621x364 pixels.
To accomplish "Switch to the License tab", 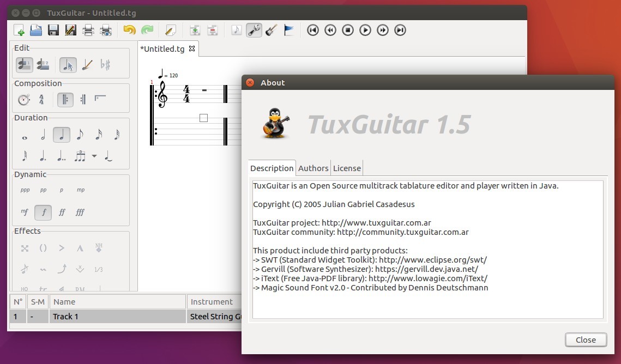I will coord(347,168).
